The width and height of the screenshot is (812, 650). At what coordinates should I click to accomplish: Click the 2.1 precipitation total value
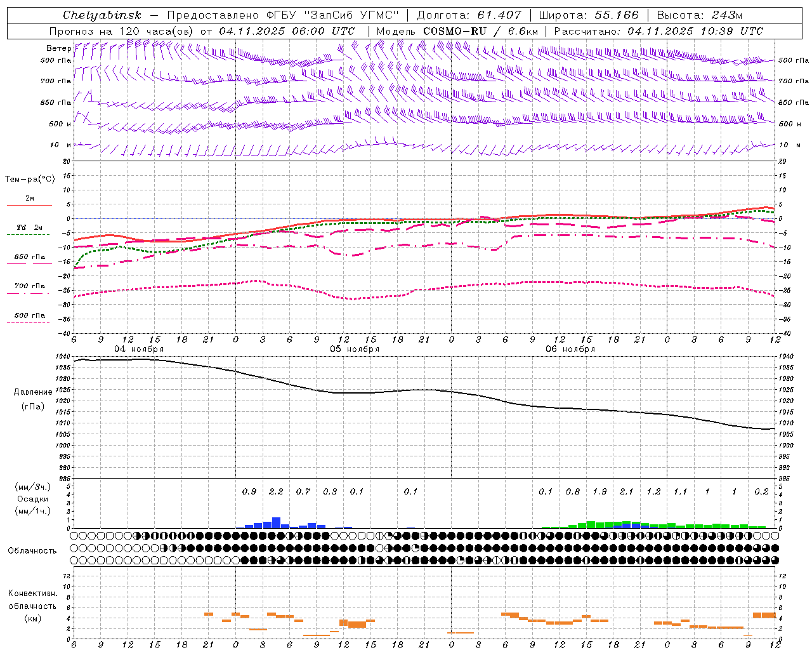coord(626,492)
